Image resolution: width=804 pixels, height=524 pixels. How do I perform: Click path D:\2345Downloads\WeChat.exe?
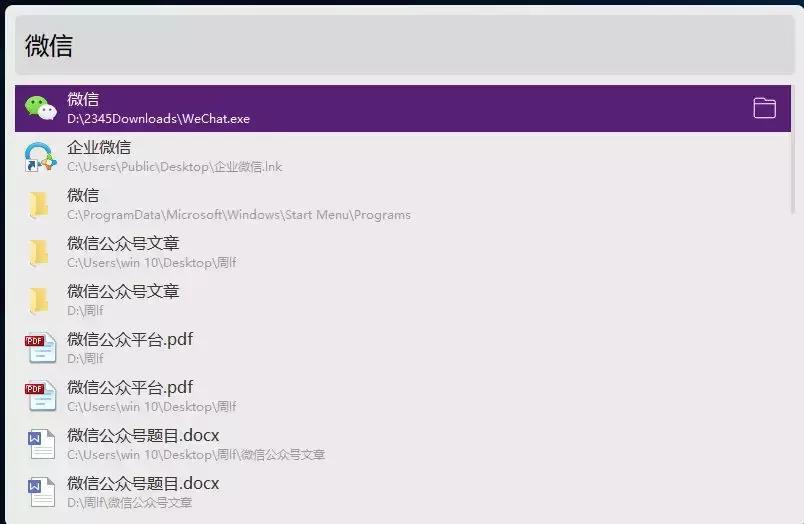click(158, 119)
